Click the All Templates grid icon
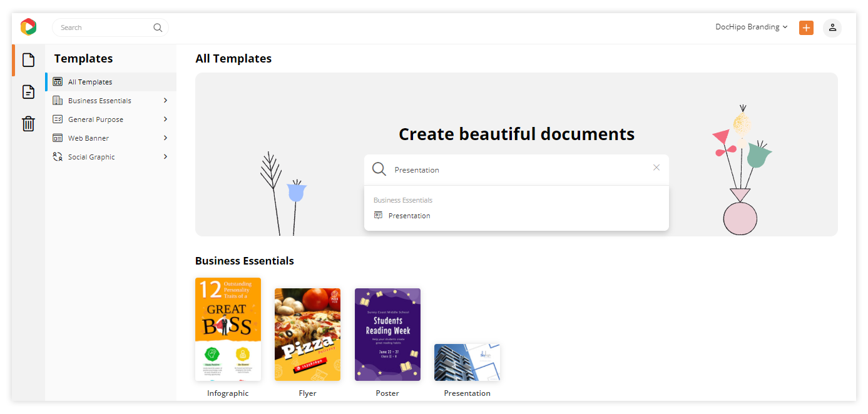Viewport: 868px width, 414px height. point(58,82)
